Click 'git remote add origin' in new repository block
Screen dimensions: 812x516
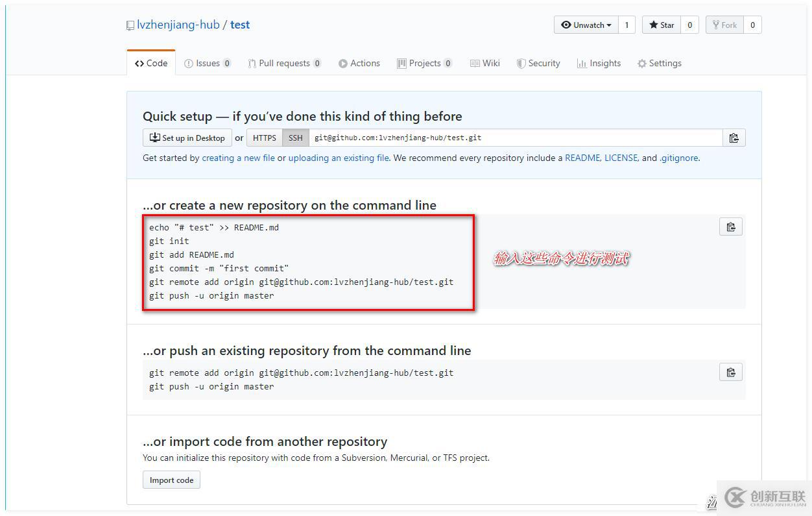301,282
